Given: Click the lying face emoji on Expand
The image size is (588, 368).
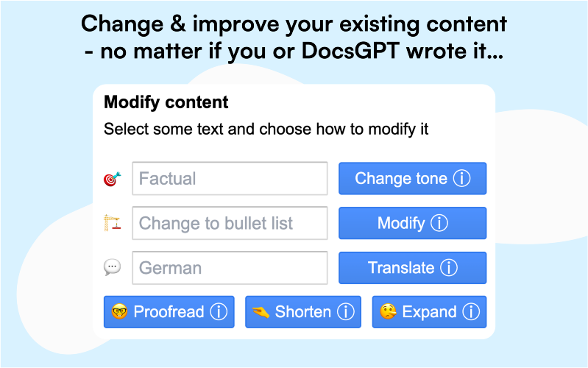Looking at the screenshot, I should pyautogui.click(x=388, y=312).
